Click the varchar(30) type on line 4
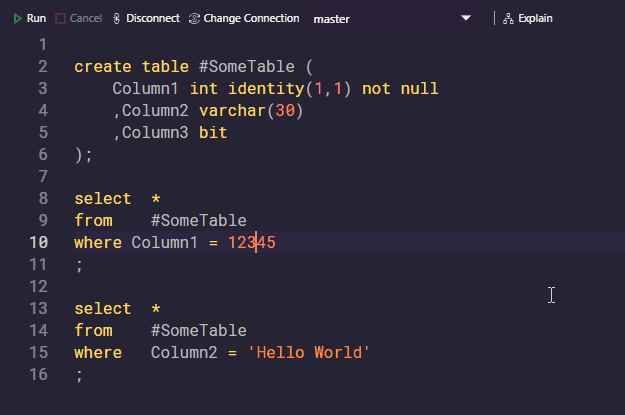The height and width of the screenshot is (415, 625). pos(251,111)
